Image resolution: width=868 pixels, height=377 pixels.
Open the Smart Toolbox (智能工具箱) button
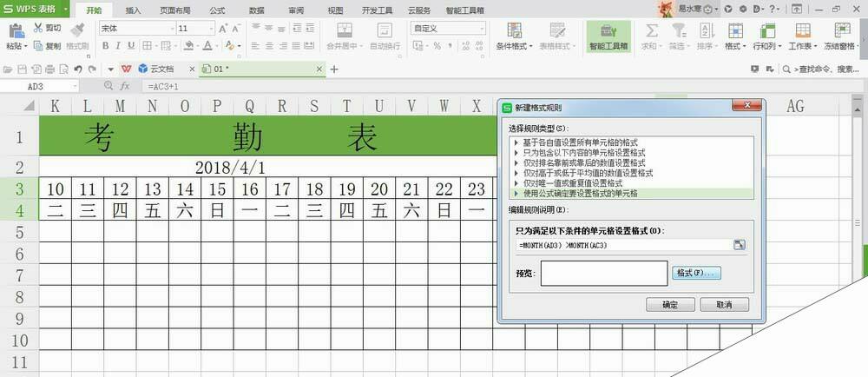tap(609, 36)
